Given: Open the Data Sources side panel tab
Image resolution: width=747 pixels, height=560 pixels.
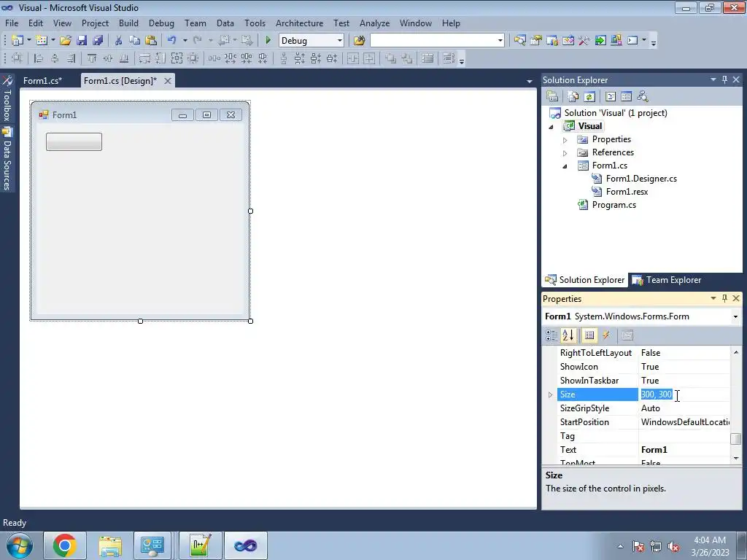Looking at the screenshot, I should [x=7, y=160].
